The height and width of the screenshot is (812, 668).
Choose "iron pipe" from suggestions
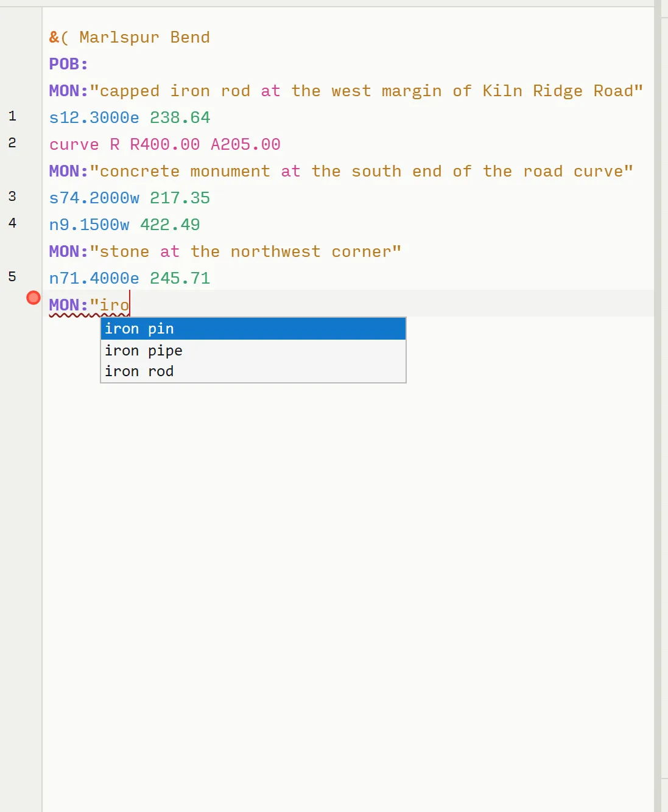point(253,351)
